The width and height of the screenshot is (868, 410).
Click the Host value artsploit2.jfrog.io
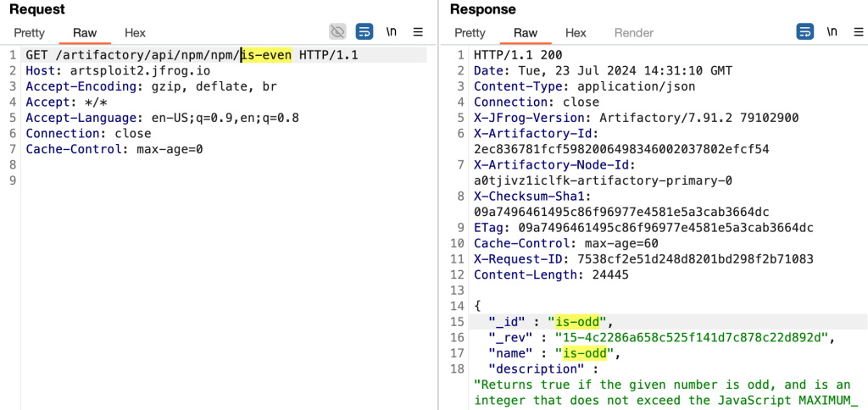pos(140,71)
